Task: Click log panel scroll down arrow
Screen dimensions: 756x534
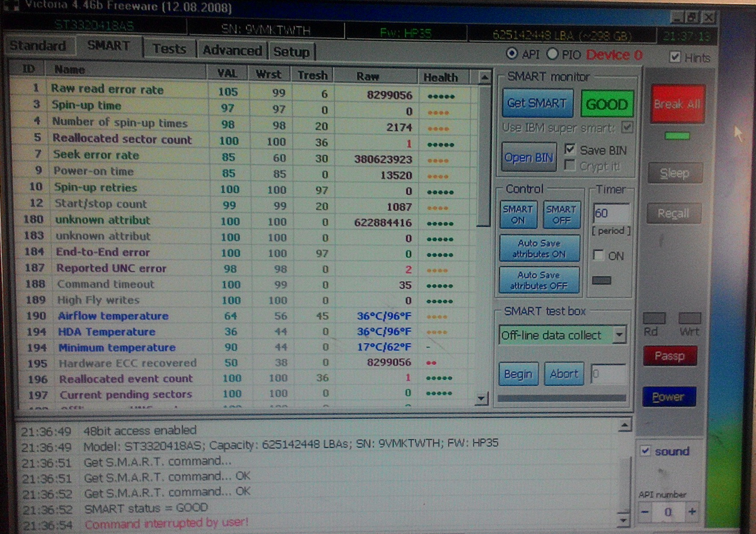Action: click(x=624, y=520)
